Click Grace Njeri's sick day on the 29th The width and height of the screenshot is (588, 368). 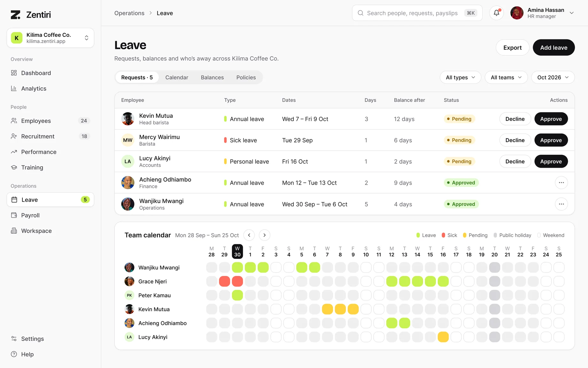pyautogui.click(x=225, y=281)
